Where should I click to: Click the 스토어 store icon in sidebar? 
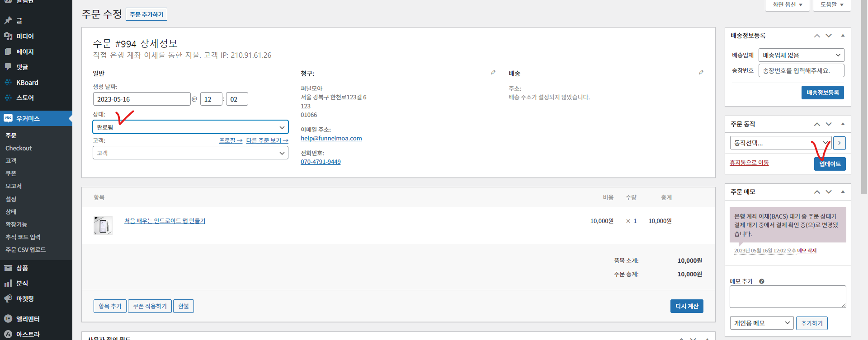(8, 98)
